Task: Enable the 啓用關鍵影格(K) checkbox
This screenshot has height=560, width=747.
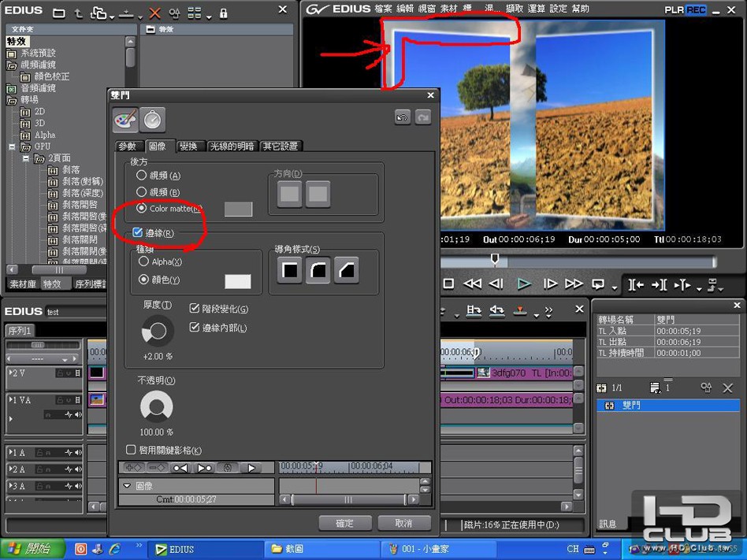Action: click(x=132, y=450)
